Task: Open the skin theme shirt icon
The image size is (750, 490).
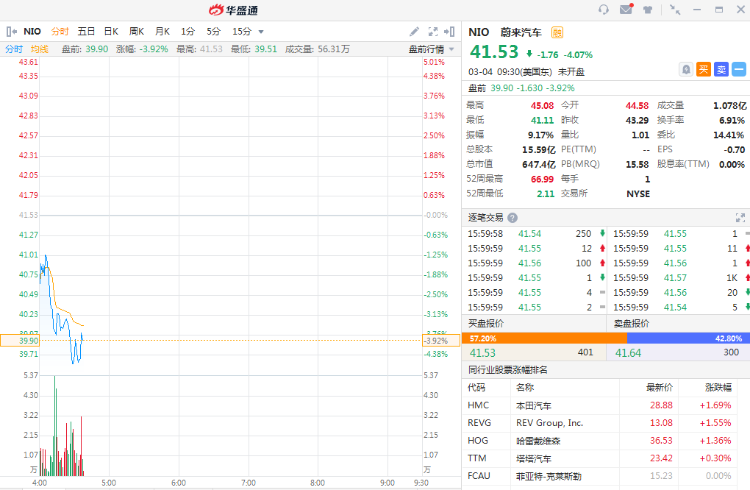Action: pos(648,10)
